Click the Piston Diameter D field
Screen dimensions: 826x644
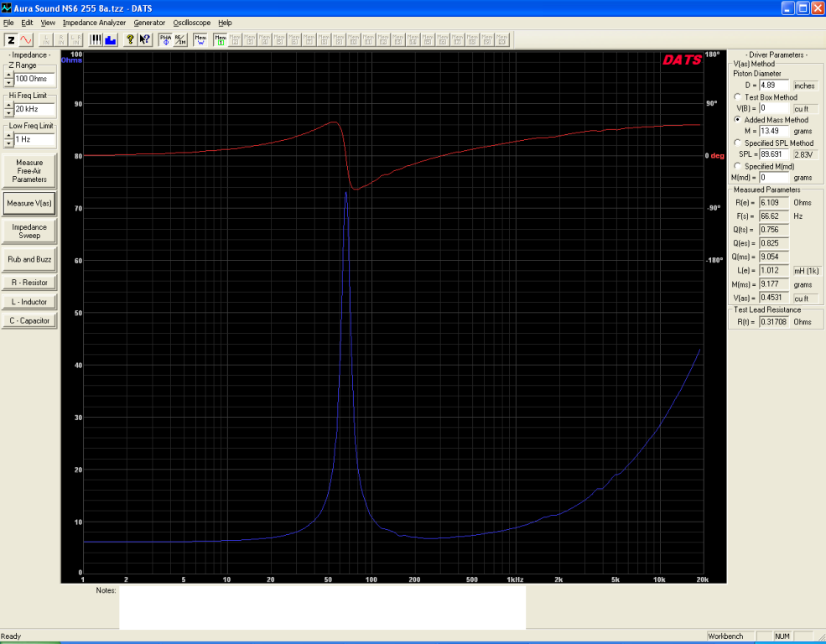pyautogui.click(x=774, y=86)
